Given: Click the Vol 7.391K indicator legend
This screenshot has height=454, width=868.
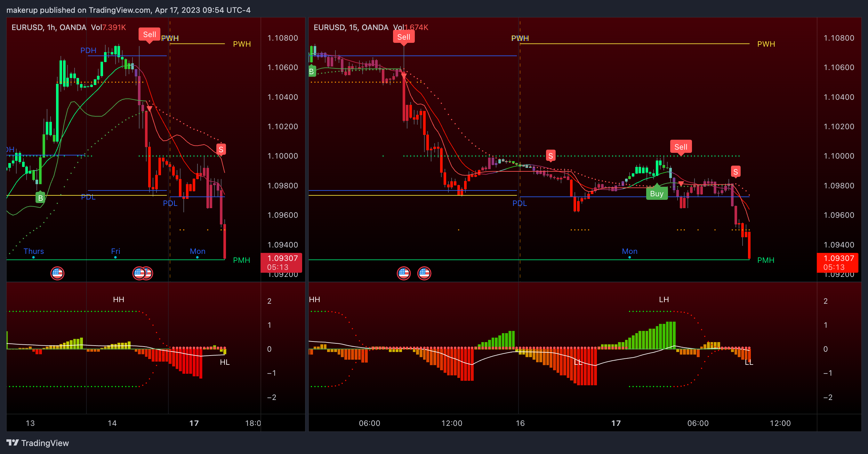Looking at the screenshot, I should click(108, 27).
